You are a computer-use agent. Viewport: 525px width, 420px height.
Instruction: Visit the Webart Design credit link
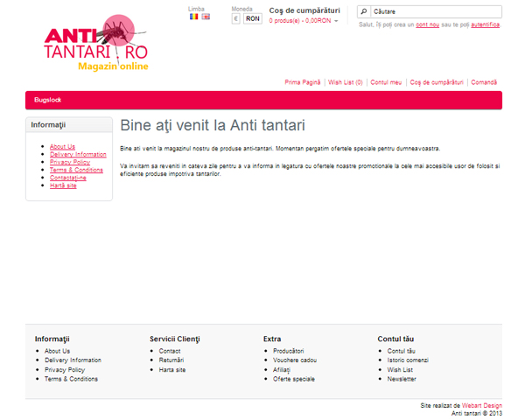point(481,406)
